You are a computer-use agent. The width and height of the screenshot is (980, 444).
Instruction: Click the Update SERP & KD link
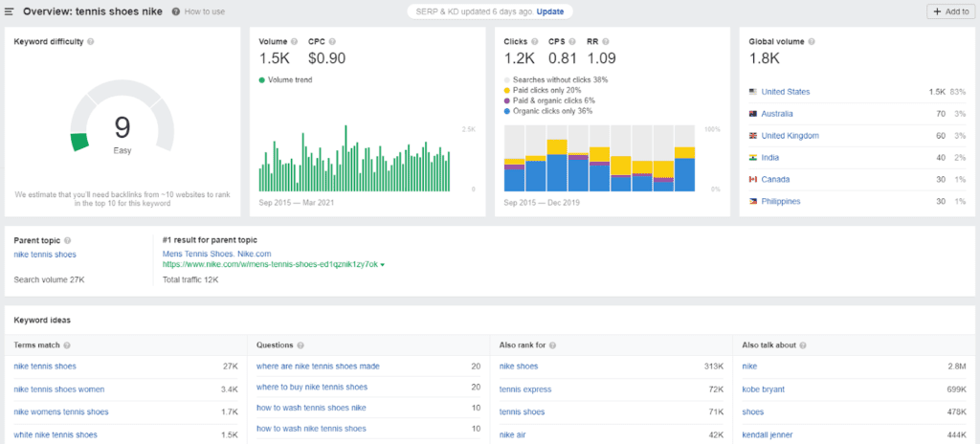click(550, 11)
